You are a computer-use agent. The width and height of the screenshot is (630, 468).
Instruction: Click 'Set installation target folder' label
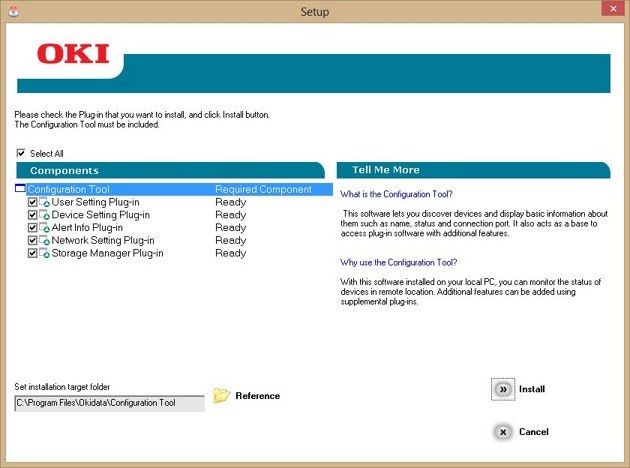(62, 387)
